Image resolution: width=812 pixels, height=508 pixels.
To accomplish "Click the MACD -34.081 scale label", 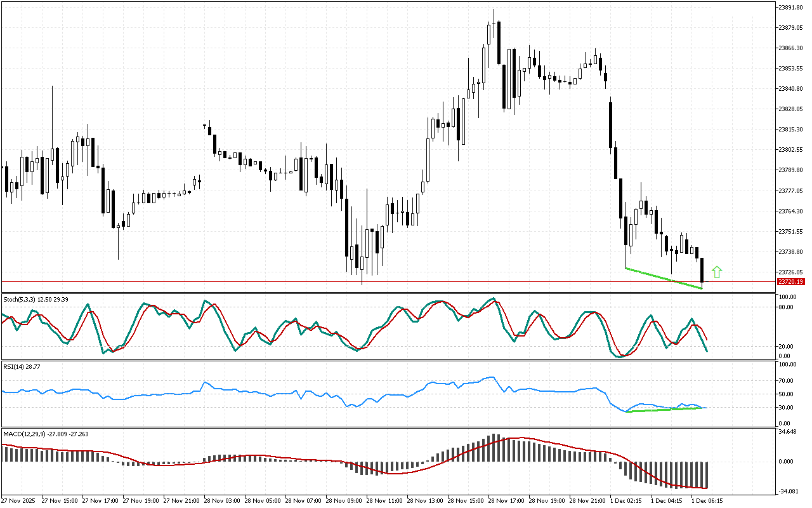I will click(789, 491).
